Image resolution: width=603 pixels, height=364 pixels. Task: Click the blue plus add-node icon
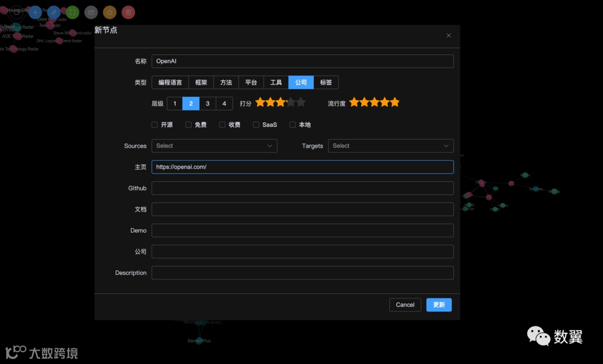point(35,12)
